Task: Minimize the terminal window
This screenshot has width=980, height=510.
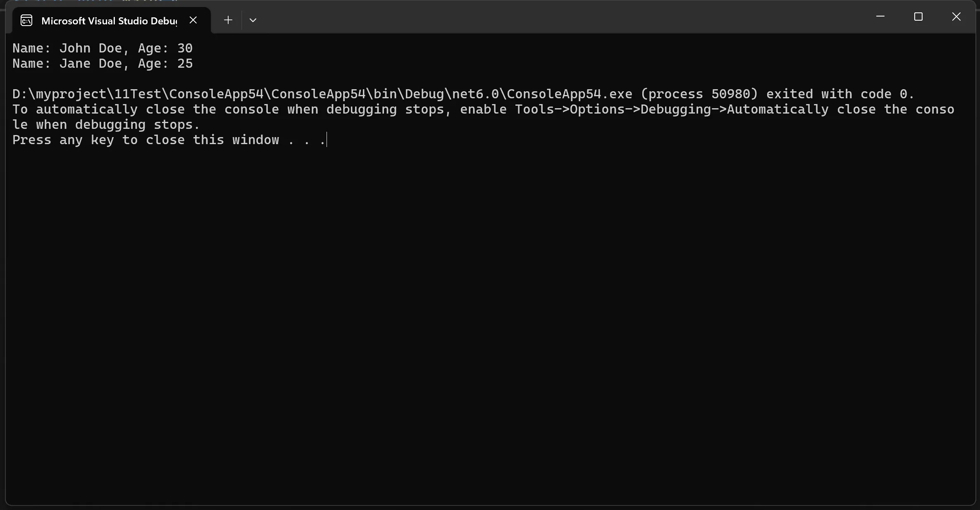Action: pos(880,17)
